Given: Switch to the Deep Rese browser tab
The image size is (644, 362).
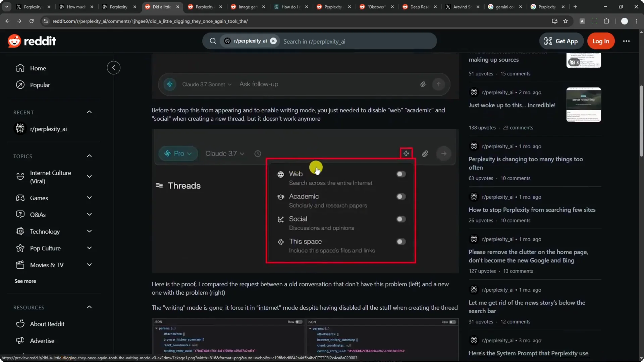Looking at the screenshot, I should coord(419,7).
